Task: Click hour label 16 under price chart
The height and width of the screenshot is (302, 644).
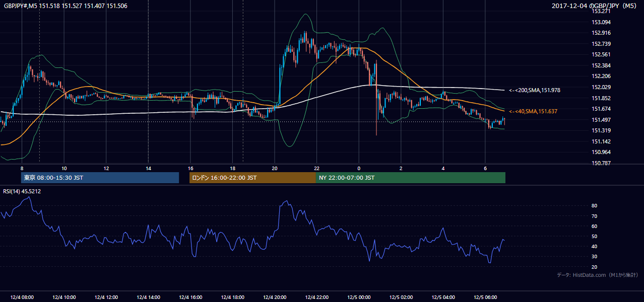Action: (x=190, y=168)
